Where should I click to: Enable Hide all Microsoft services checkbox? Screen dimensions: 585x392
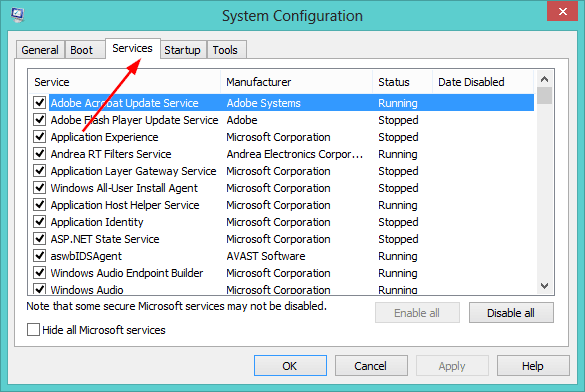tap(33, 330)
